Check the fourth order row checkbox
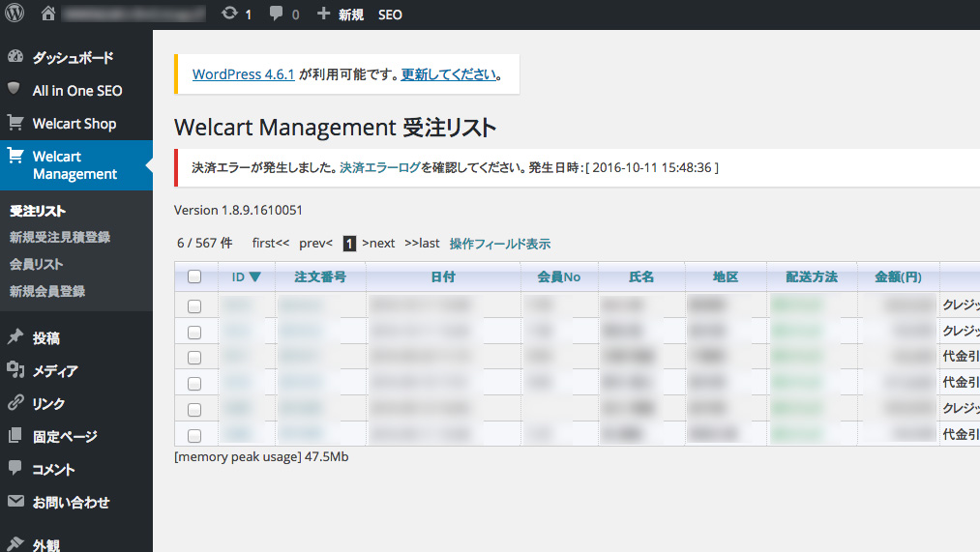The image size is (980, 552). 194,384
